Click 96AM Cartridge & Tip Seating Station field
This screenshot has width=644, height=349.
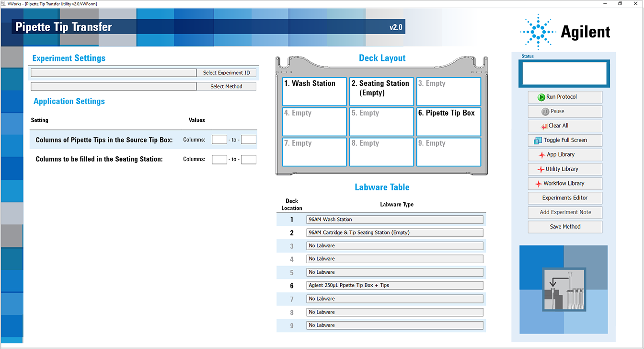(395, 233)
